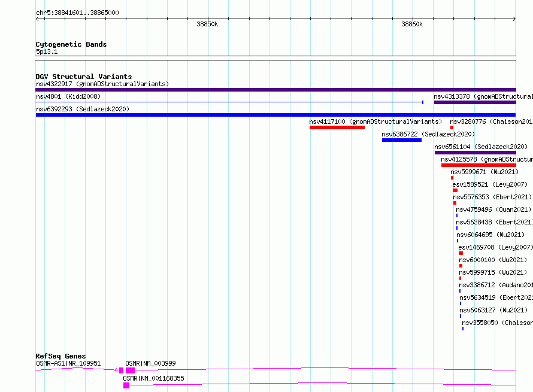
Task: Click the purple nsv4322917 variant bar
Action: coord(275,90)
